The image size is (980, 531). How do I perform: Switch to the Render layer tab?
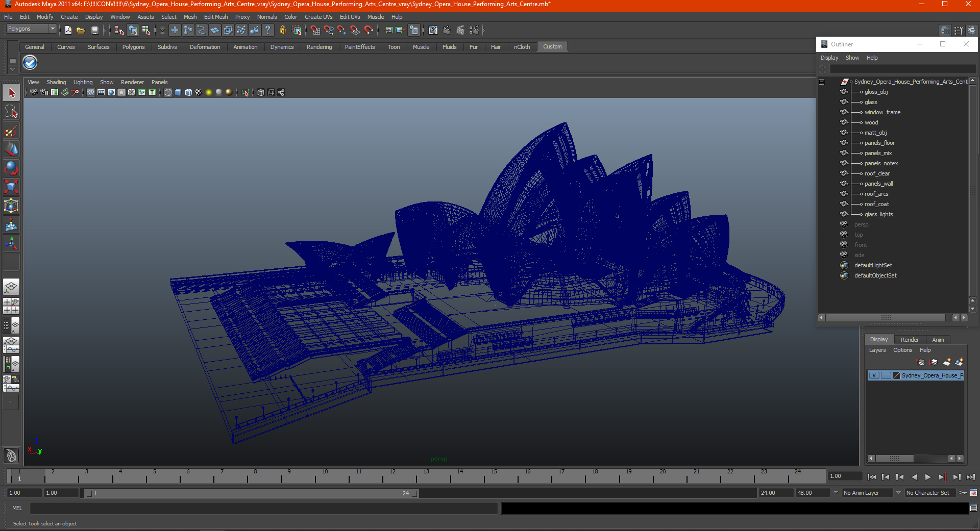[x=910, y=340]
